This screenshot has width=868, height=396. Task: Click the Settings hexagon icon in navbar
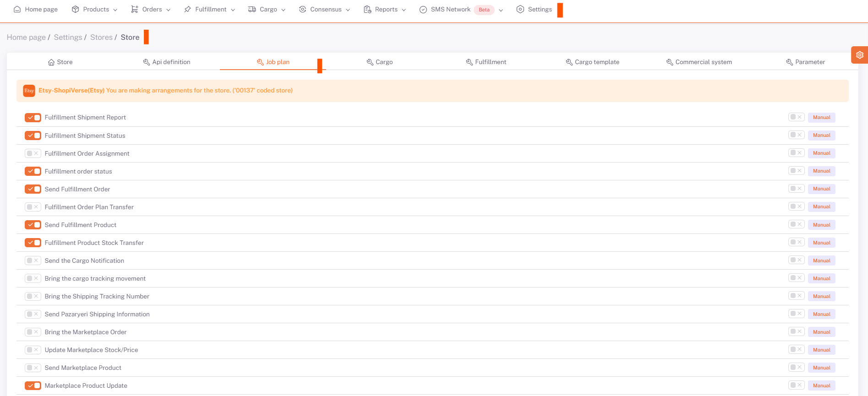tap(520, 9)
